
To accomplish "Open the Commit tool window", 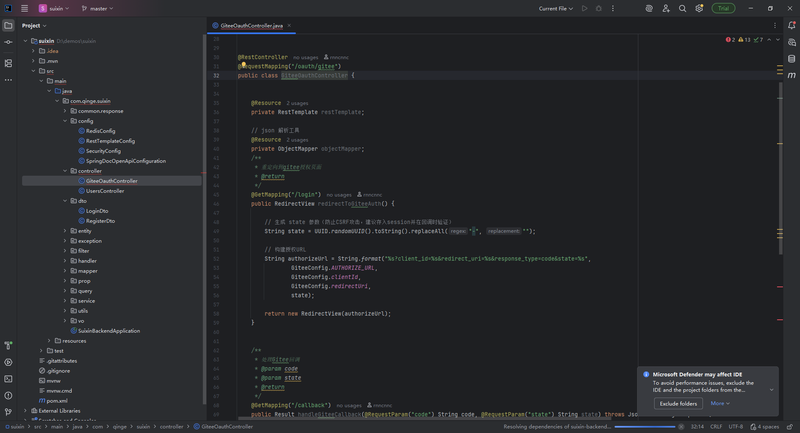I will click(x=8, y=44).
